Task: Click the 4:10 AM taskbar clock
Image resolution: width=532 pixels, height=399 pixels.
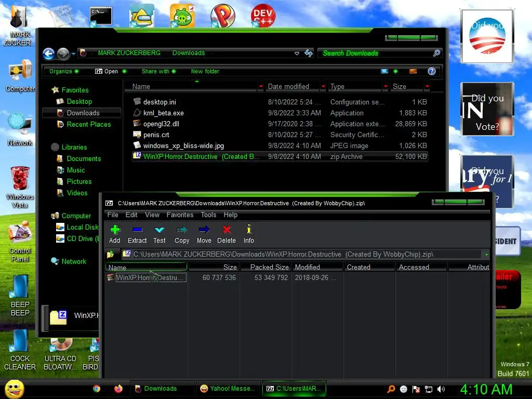Action: pos(486,389)
